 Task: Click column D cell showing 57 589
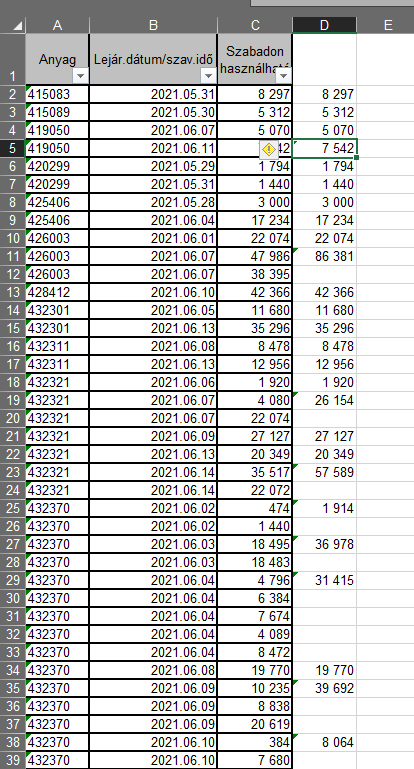325,472
